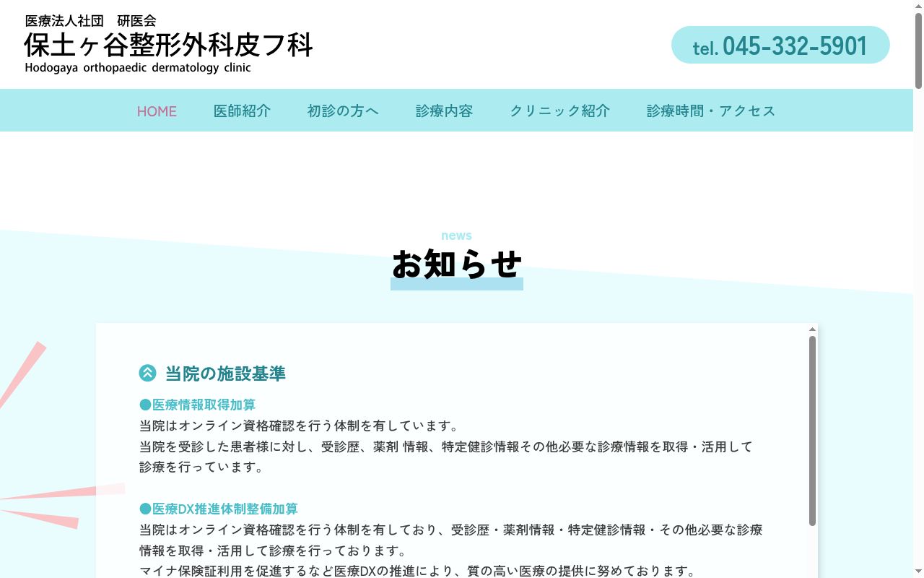The width and height of the screenshot is (924, 578).
Task: Click the 保土ヶ谷整形外科皮フ科 clinic logo
Action: [x=168, y=44]
